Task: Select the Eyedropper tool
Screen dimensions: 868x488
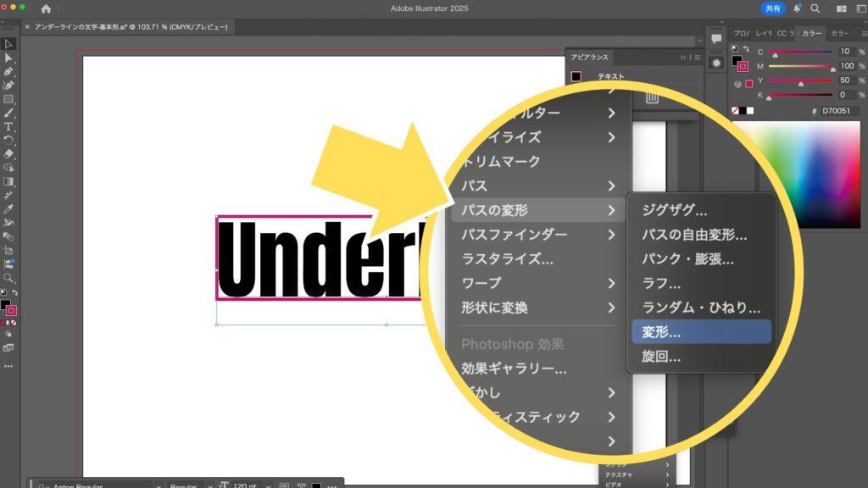Action: point(8,208)
